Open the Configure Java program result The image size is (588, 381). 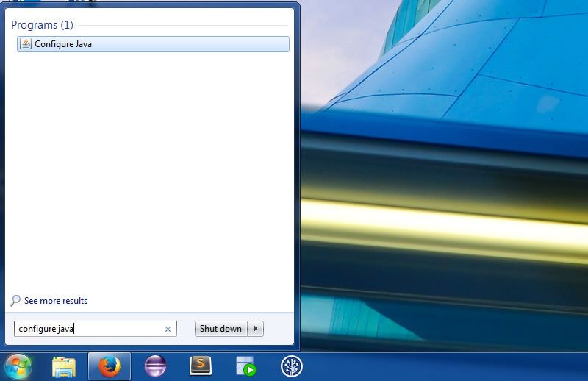pyautogui.click(x=63, y=44)
